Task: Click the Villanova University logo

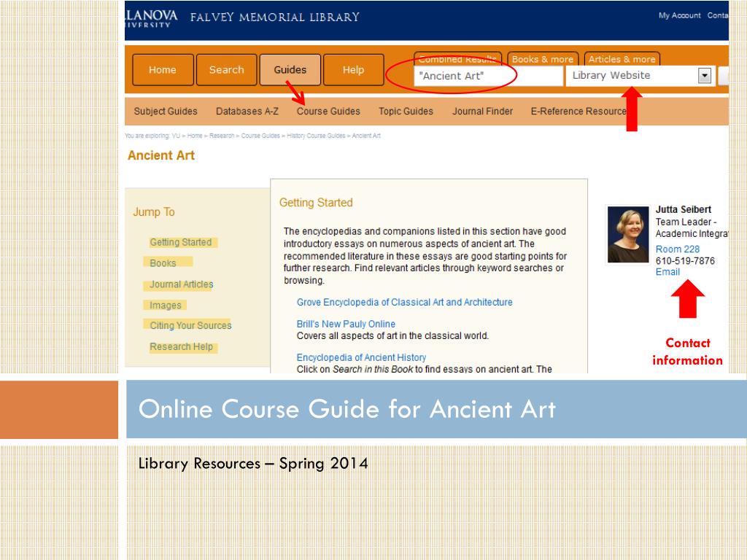Action: click(151, 18)
